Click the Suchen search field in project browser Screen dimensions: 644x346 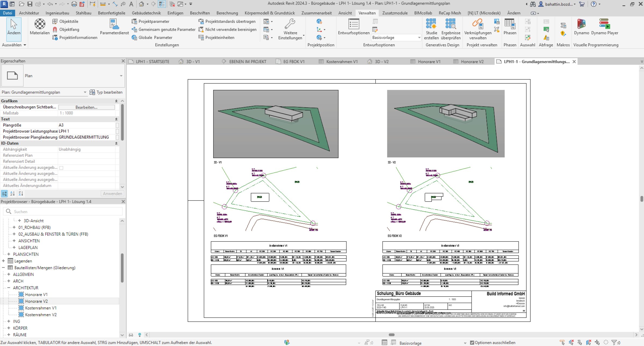tap(63, 212)
